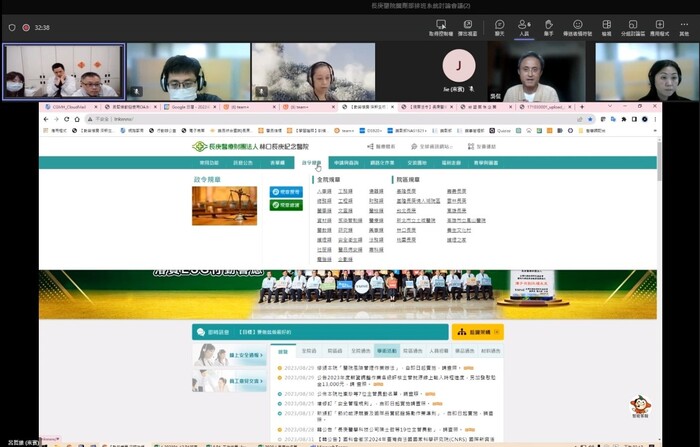Raise hand with the 舉手 icon
Viewport: 700px width, 447px height.
548,26
